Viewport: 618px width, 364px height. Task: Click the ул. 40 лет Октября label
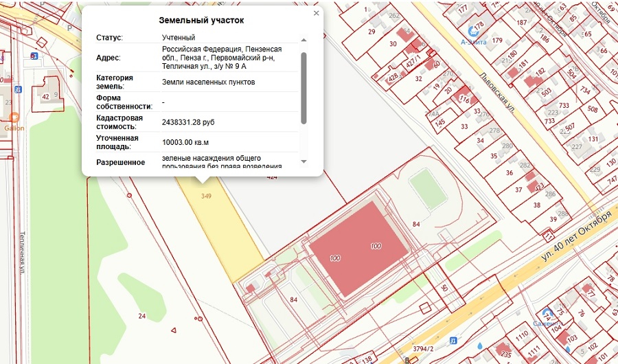576,236
